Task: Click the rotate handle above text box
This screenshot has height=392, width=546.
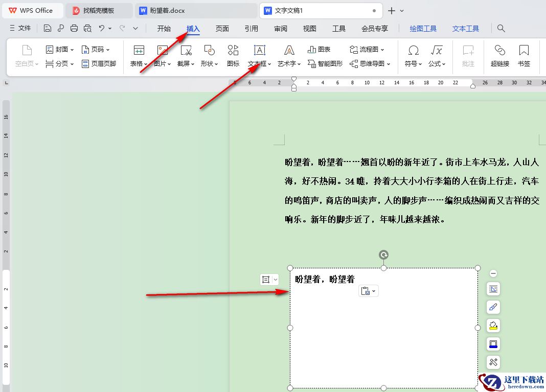Action: click(x=383, y=255)
